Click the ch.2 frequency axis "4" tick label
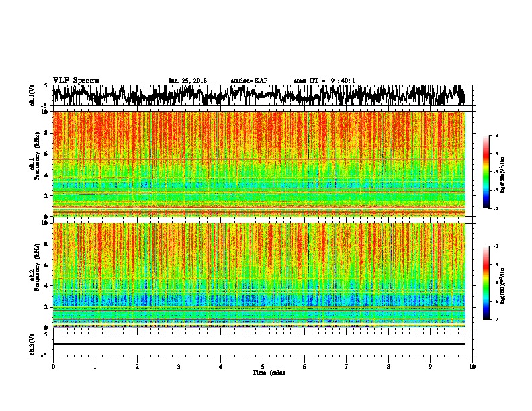 [47, 286]
